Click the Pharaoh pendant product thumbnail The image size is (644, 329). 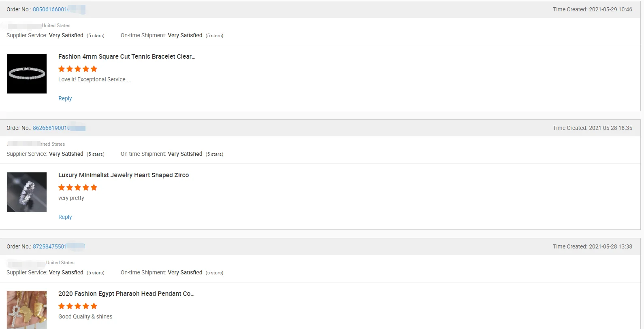(27, 310)
